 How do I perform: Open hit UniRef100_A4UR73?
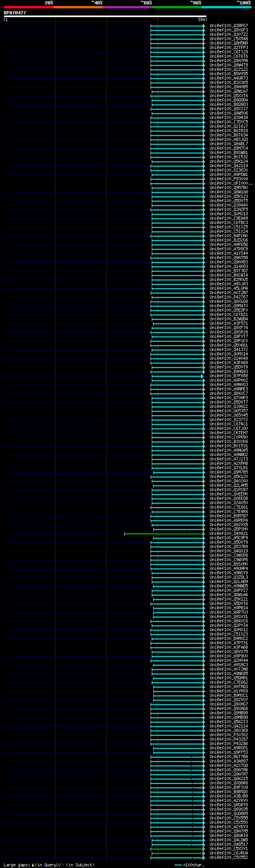pos(229,78)
